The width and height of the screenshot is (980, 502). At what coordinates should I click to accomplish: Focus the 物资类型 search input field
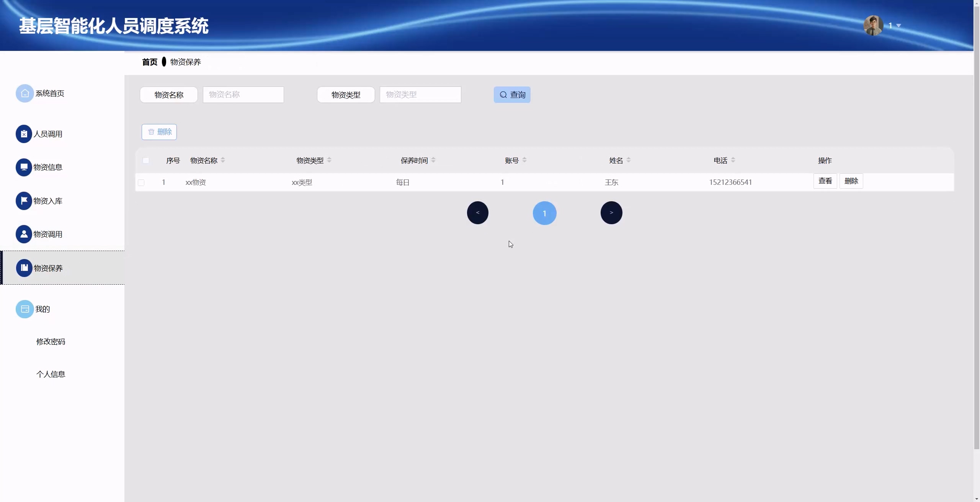[x=420, y=95]
